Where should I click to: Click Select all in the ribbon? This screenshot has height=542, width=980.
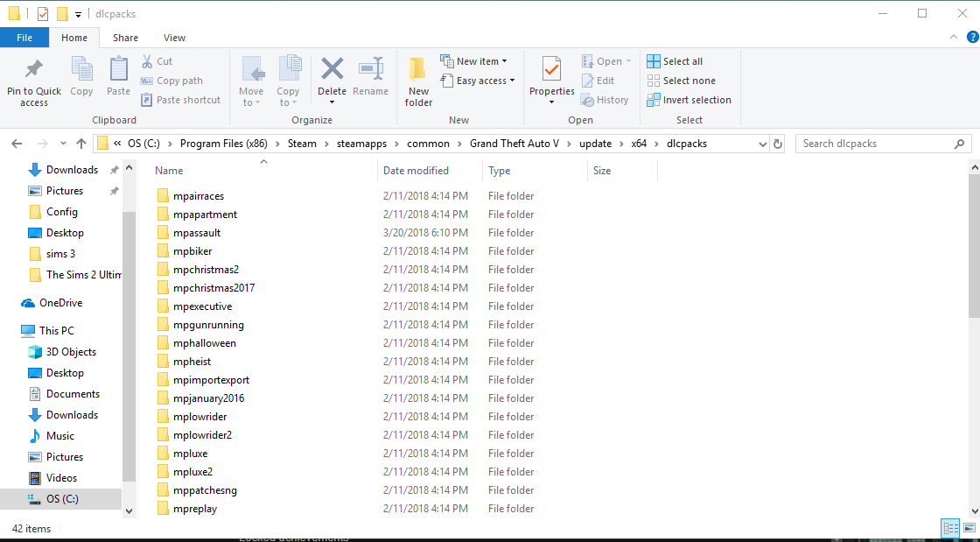coord(675,61)
